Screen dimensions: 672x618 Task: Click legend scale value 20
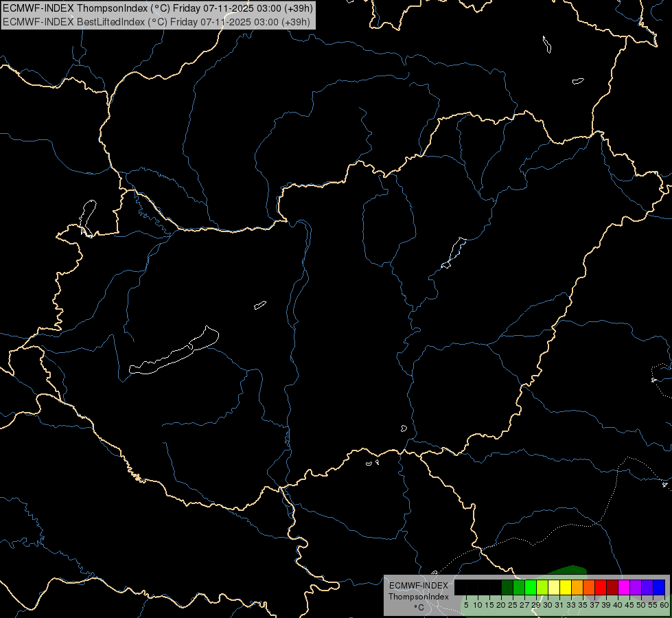[500, 605]
